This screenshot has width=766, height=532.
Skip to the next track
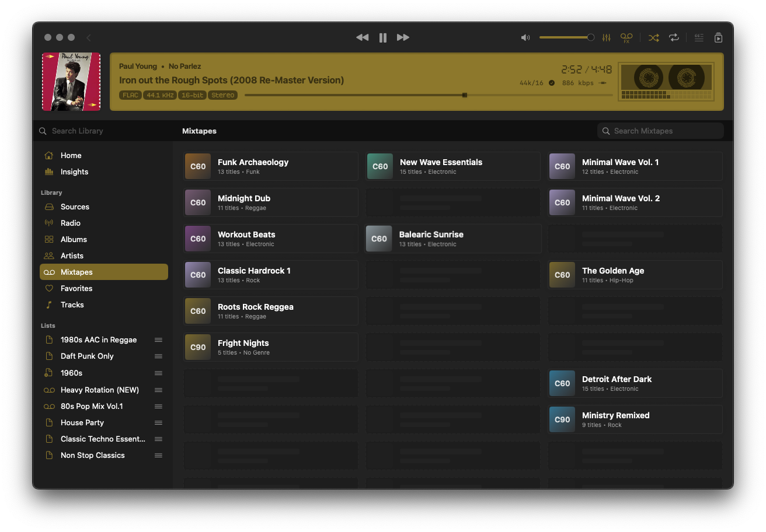403,37
